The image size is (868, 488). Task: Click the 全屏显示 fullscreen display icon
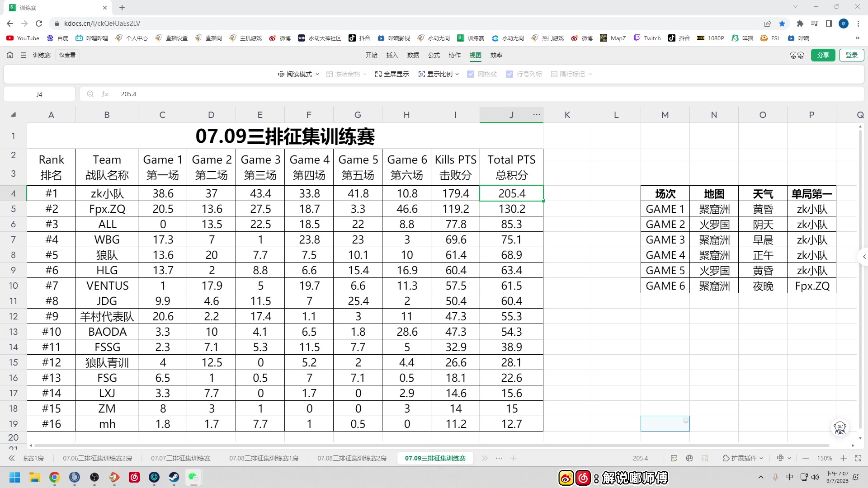click(x=378, y=74)
